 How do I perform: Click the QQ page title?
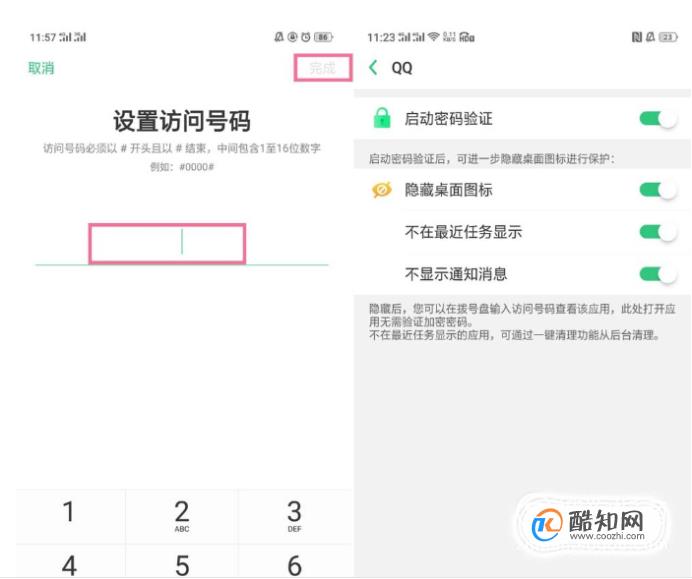pyautogui.click(x=402, y=68)
